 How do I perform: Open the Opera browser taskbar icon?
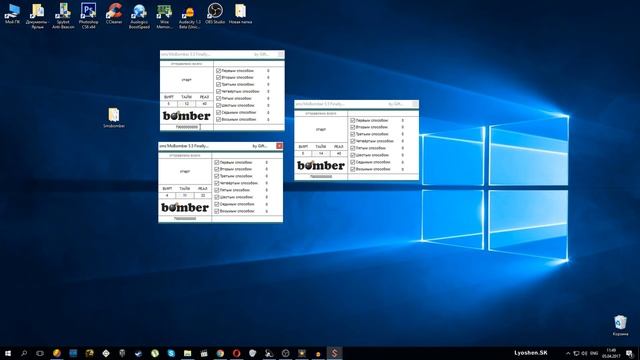tap(236, 353)
